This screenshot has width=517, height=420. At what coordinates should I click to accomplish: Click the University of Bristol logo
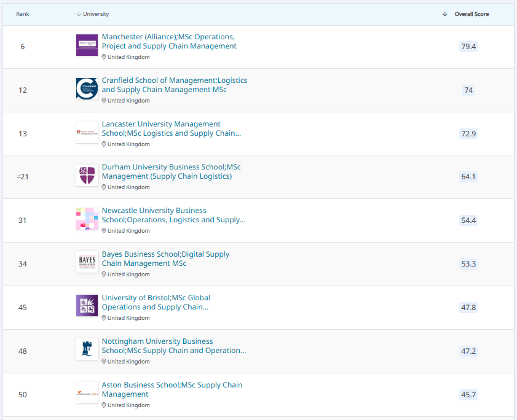[87, 305]
